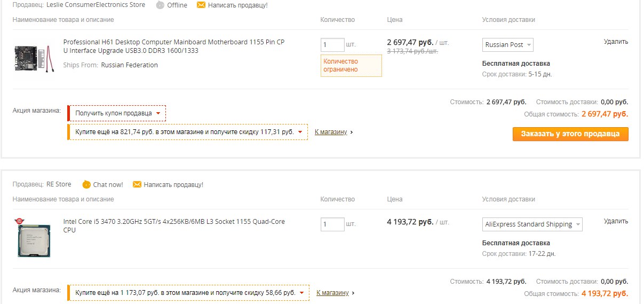This screenshot has height=304, width=644.
Task: Click the motherboard quantity input field
Action: [x=332, y=44]
